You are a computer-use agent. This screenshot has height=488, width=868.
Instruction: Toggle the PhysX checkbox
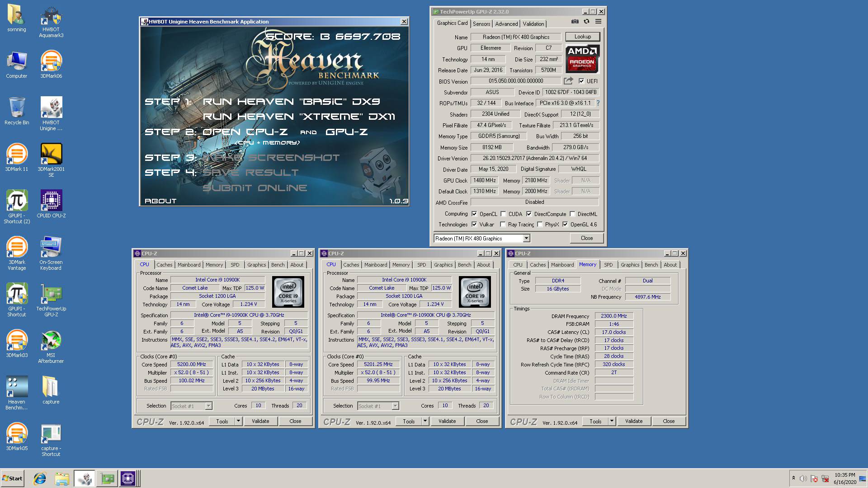(x=540, y=224)
